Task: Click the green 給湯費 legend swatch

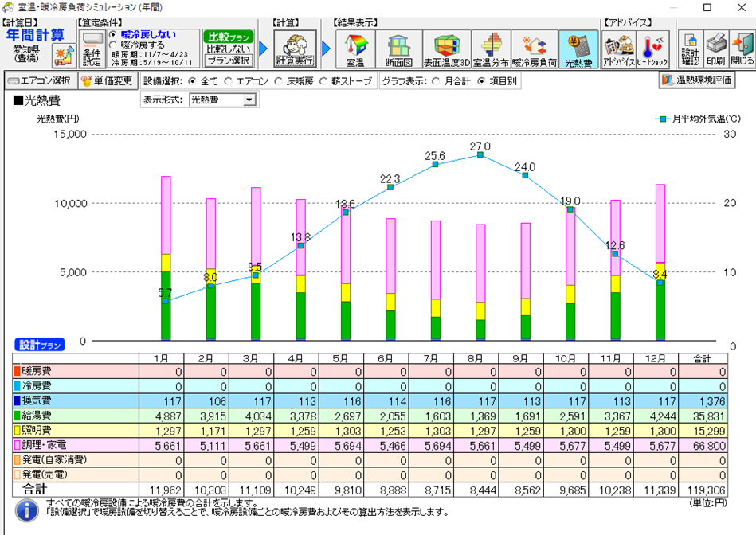Action: (x=18, y=415)
